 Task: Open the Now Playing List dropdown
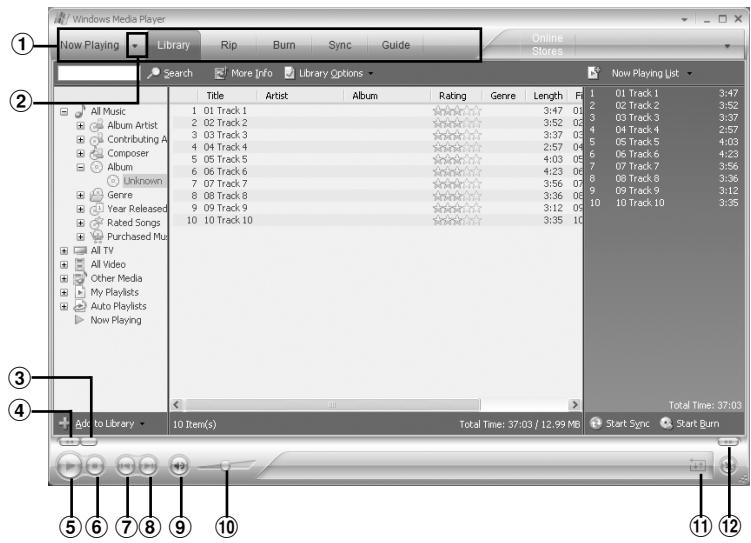tap(652, 73)
